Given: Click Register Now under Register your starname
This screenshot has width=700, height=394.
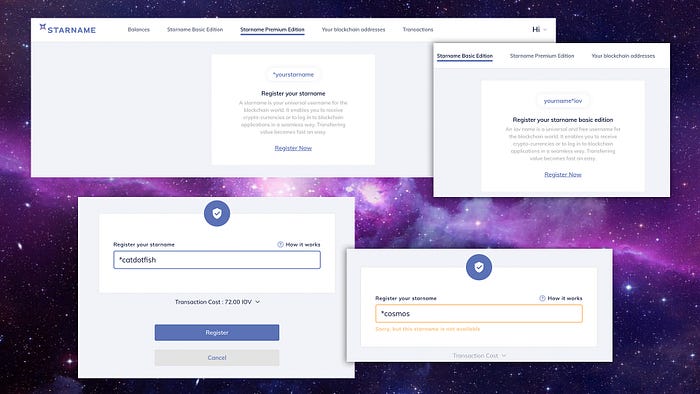Looking at the screenshot, I should click(293, 148).
